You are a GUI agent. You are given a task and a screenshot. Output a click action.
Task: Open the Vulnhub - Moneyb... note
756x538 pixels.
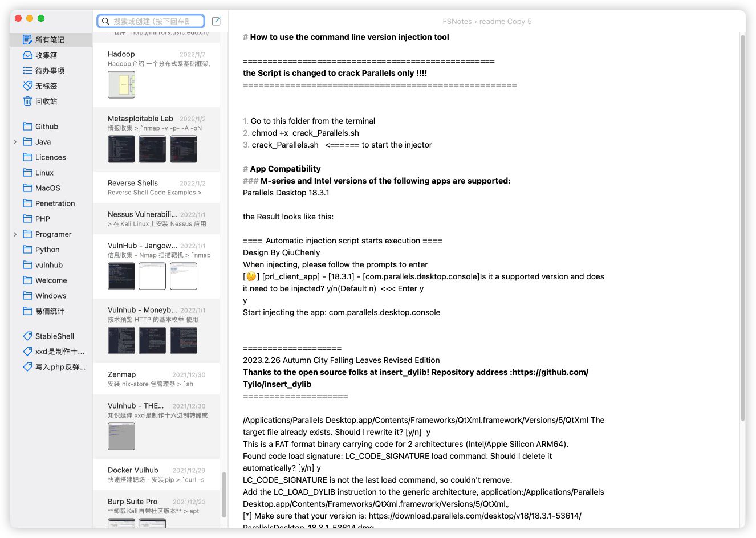point(156,331)
